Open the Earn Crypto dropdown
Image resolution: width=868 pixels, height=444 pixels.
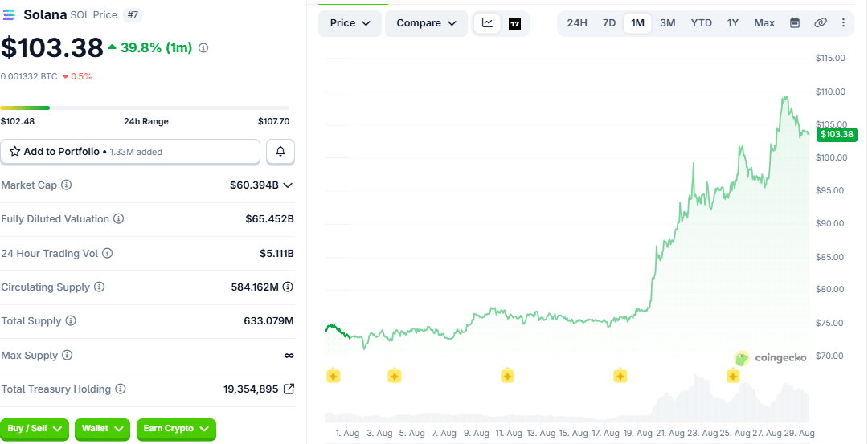click(176, 429)
